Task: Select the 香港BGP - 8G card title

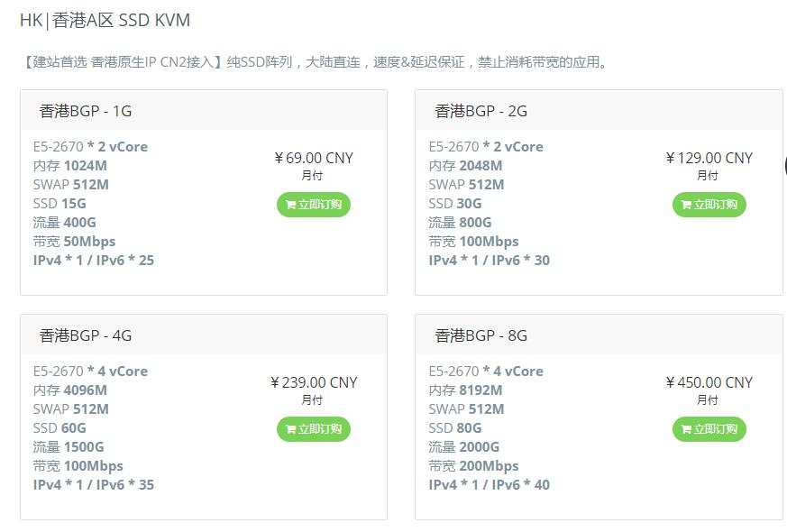Action: [x=480, y=335]
